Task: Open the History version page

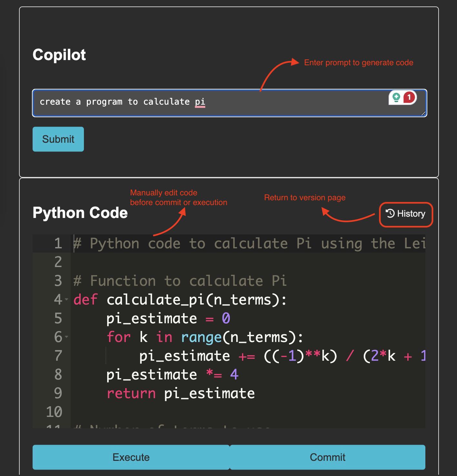Action: click(x=406, y=214)
